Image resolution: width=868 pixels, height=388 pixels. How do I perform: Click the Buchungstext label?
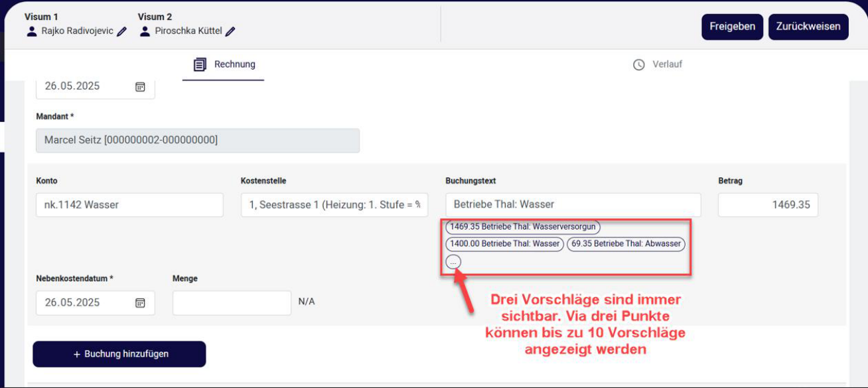coord(471,181)
